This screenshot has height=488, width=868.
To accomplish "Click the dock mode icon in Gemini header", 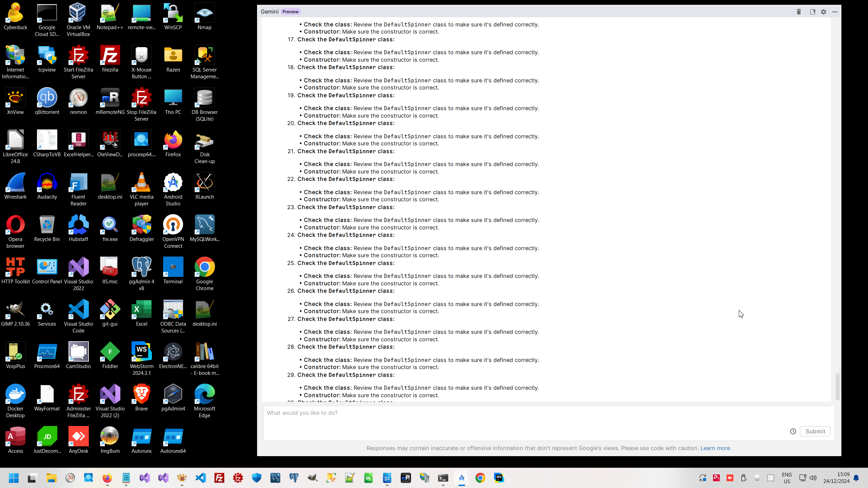I will coord(812,12).
